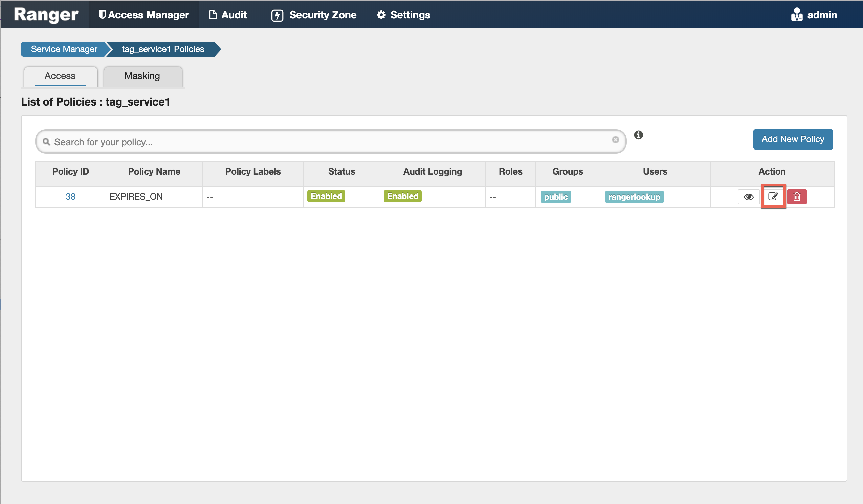Click the Ranger logo
863x504 pixels.
pos(46,15)
